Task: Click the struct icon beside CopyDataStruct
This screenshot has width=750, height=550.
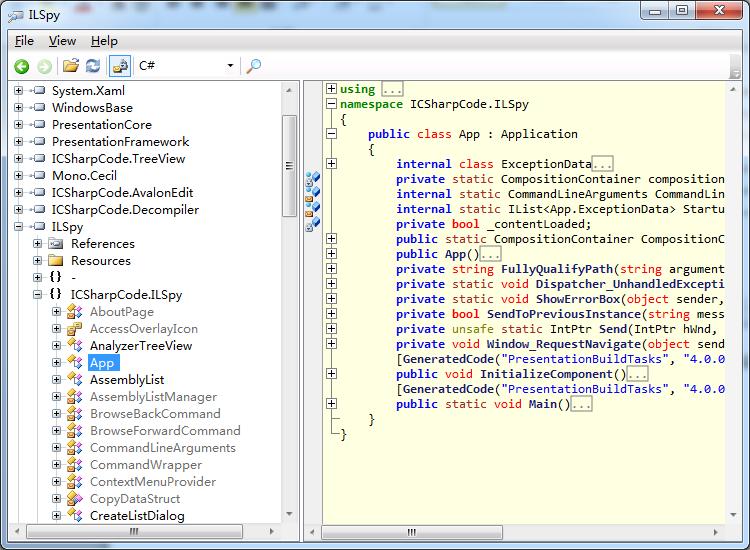Action: click(74, 499)
